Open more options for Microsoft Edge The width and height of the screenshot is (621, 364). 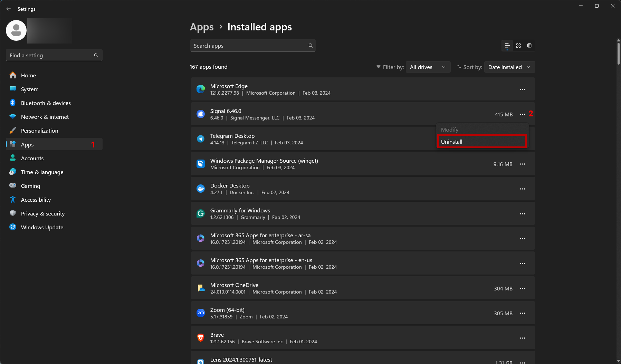pyautogui.click(x=522, y=89)
